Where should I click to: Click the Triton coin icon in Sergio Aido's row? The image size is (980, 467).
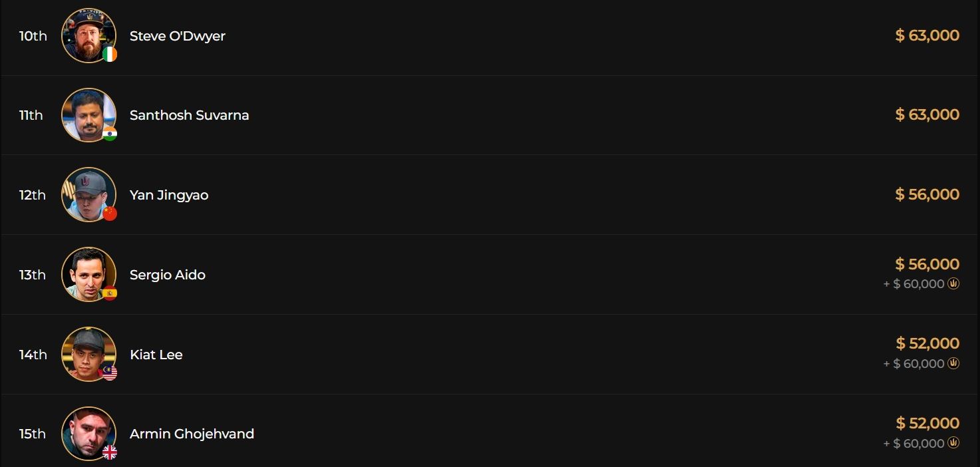[953, 284]
